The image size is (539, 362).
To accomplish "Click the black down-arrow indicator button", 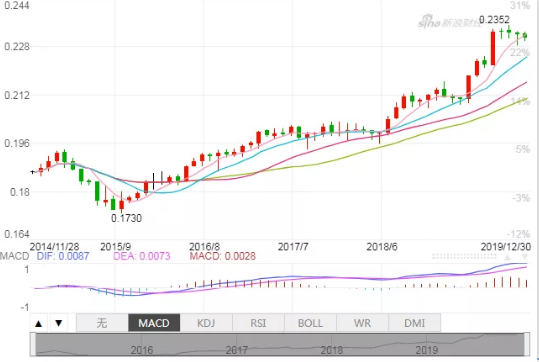I will click(59, 323).
